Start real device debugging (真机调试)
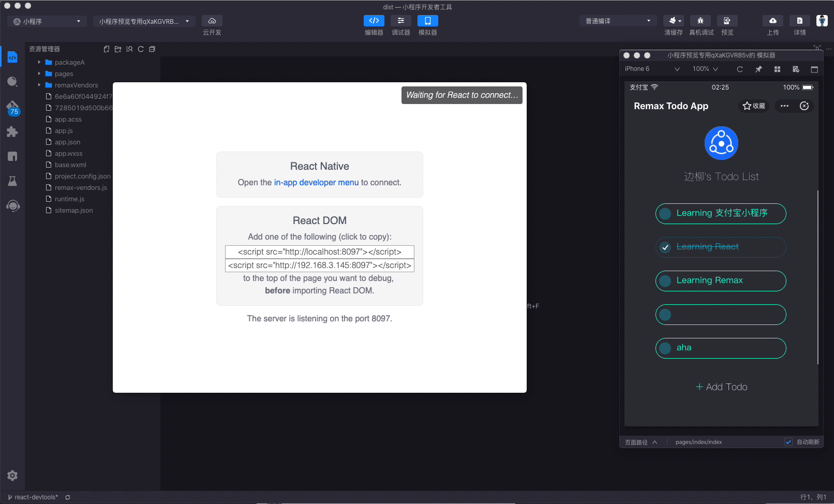This screenshot has height=504, width=834. [701, 21]
